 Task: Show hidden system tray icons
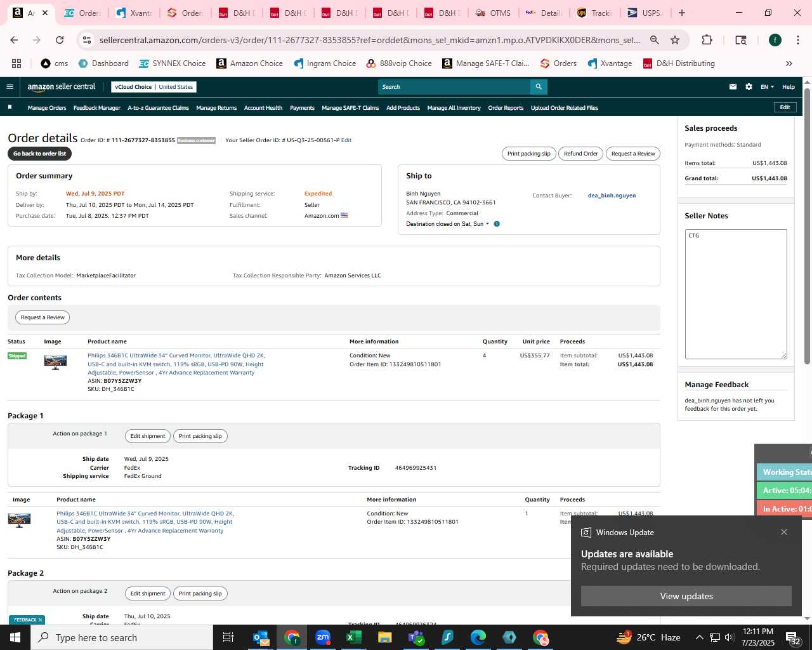[699, 637]
